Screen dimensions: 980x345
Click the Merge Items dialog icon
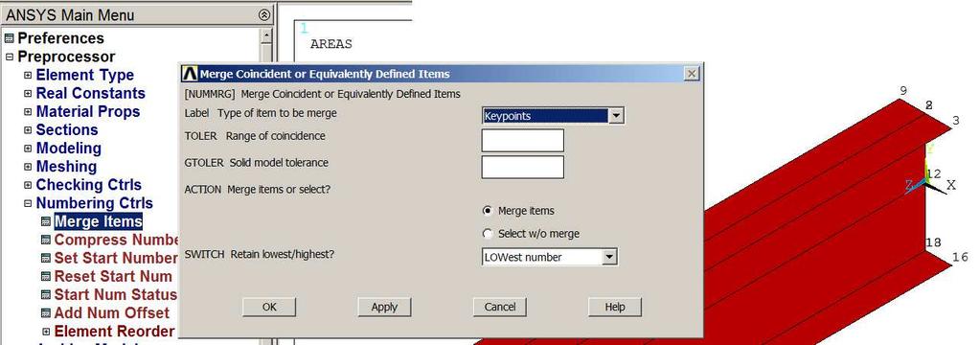(46, 222)
